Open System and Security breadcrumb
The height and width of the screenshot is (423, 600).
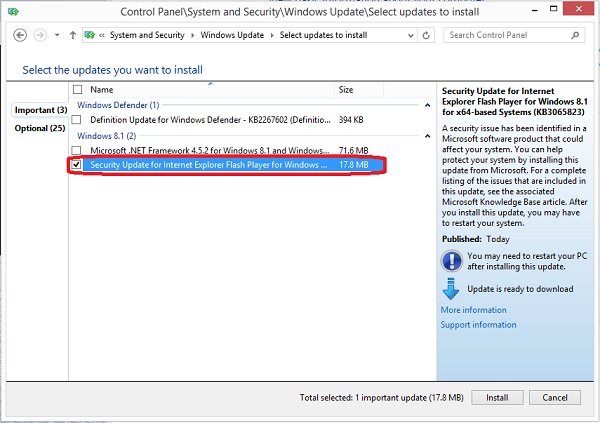click(x=147, y=35)
